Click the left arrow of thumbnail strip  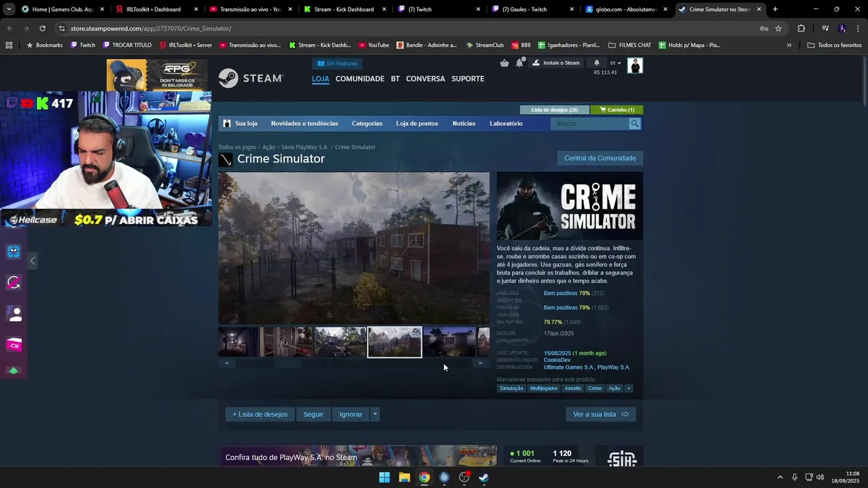tap(226, 363)
